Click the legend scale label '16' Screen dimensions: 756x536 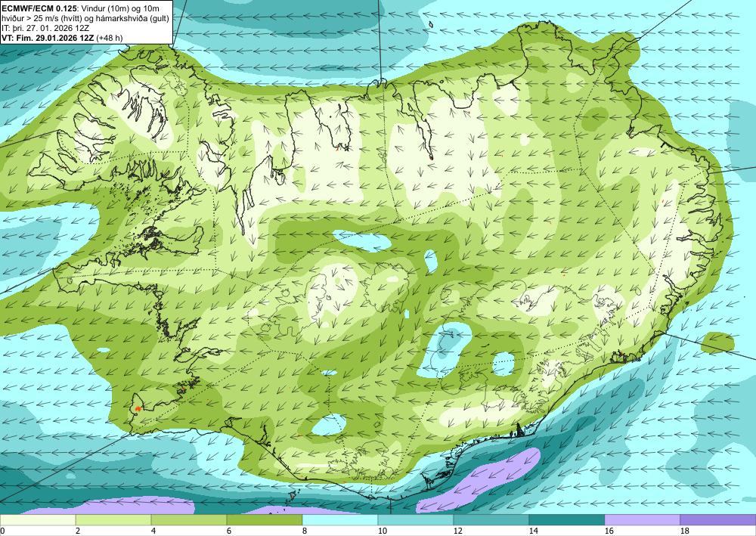click(x=609, y=531)
